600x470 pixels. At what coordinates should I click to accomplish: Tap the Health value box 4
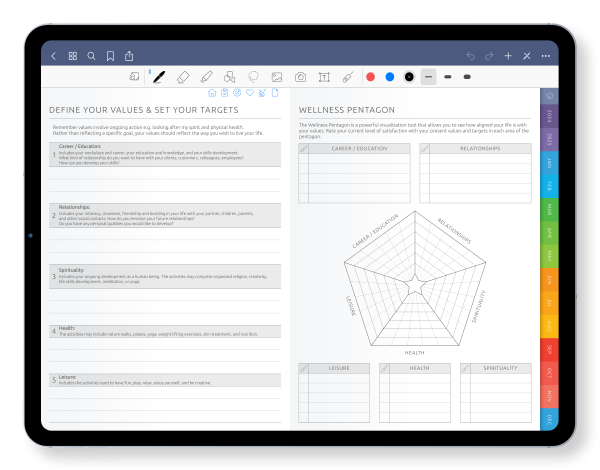(x=165, y=331)
